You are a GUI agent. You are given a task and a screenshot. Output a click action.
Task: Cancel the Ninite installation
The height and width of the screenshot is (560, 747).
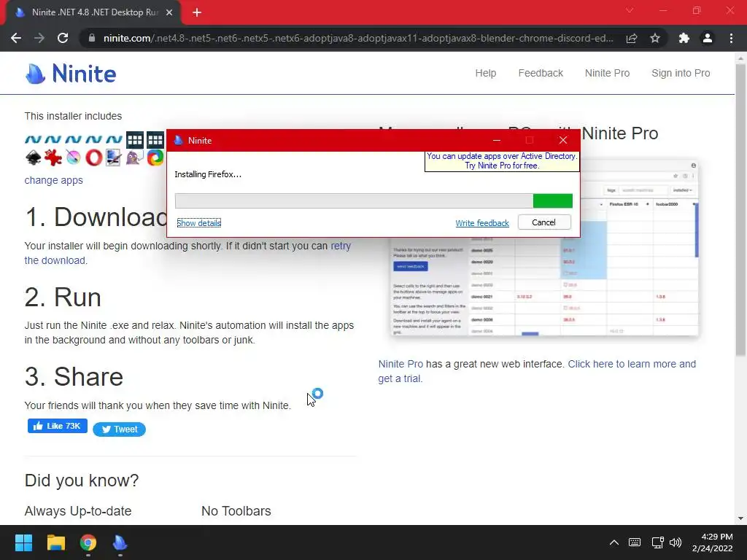(x=544, y=222)
